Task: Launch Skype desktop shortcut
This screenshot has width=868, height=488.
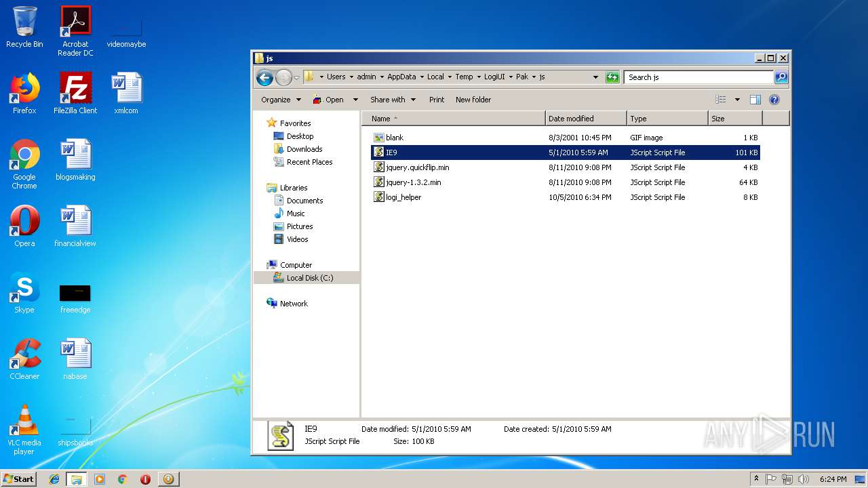Action: coord(24,292)
